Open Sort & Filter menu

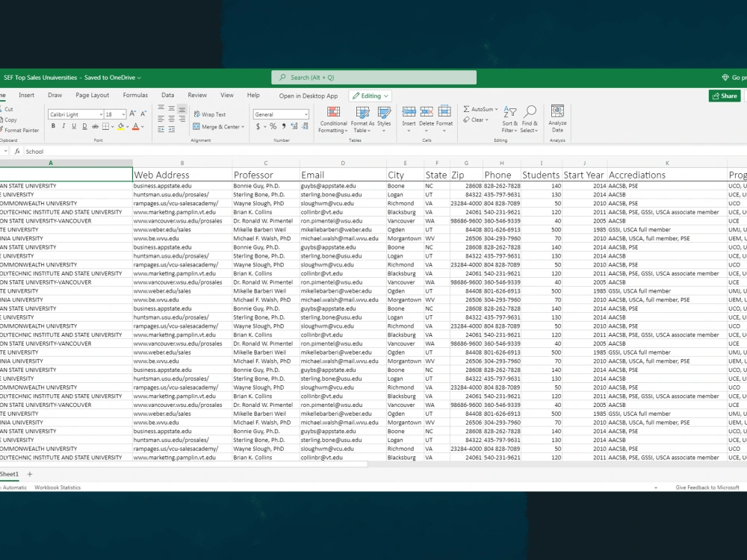(x=509, y=119)
